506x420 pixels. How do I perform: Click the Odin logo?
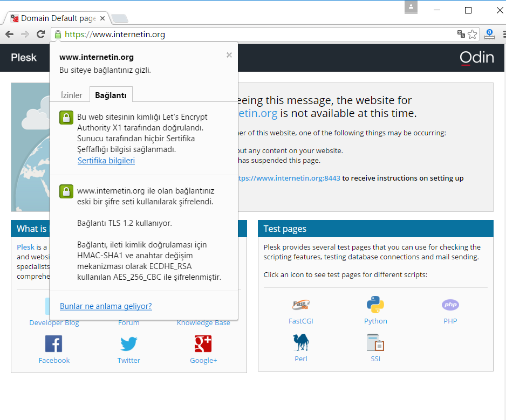coord(477,58)
